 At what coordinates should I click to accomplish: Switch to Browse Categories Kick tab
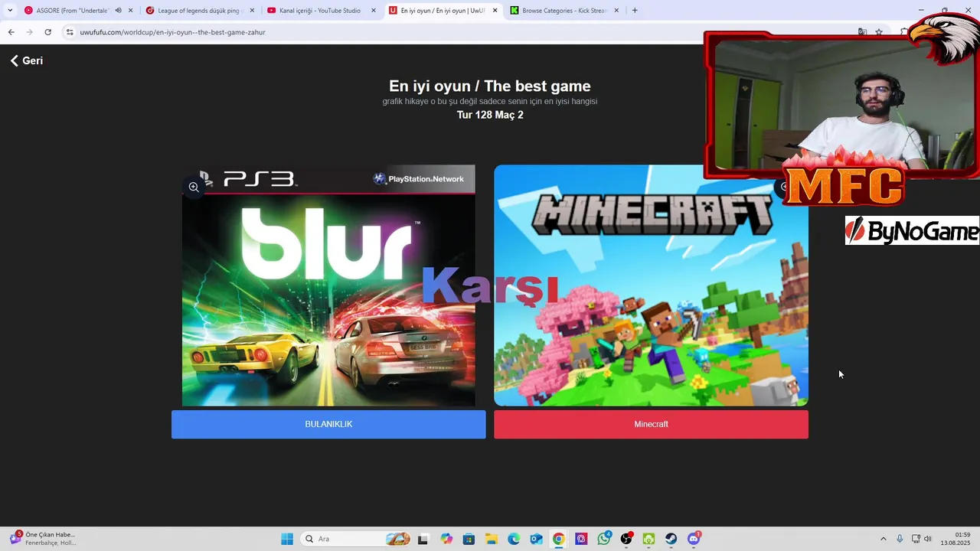coord(563,11)
